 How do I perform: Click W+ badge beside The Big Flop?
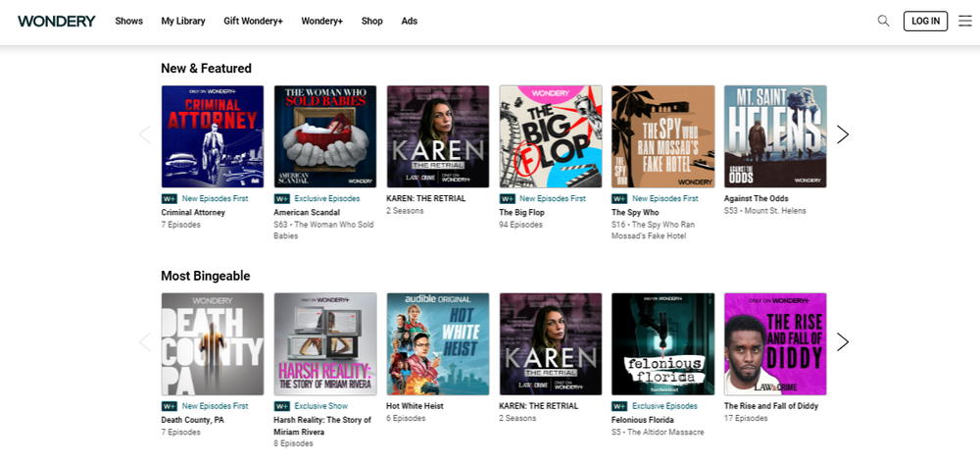click(507, 199)
